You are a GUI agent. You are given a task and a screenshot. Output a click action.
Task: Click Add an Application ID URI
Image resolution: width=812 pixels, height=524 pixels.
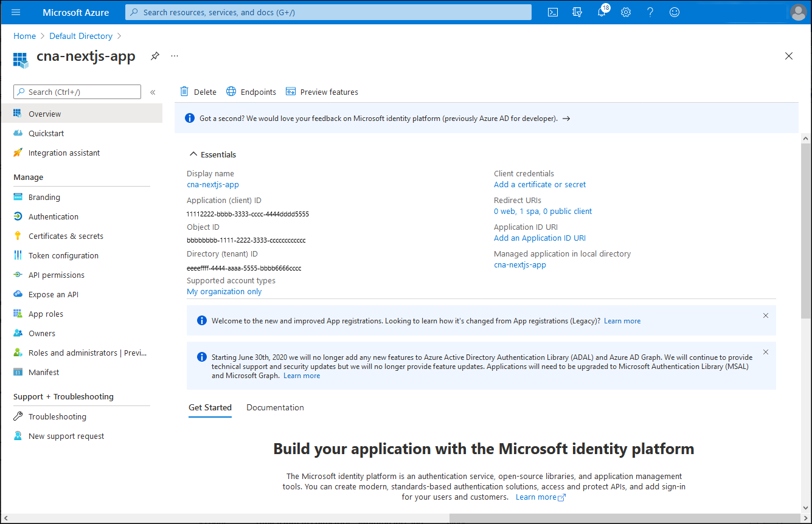pyautogui.click(x=540, y=238)
